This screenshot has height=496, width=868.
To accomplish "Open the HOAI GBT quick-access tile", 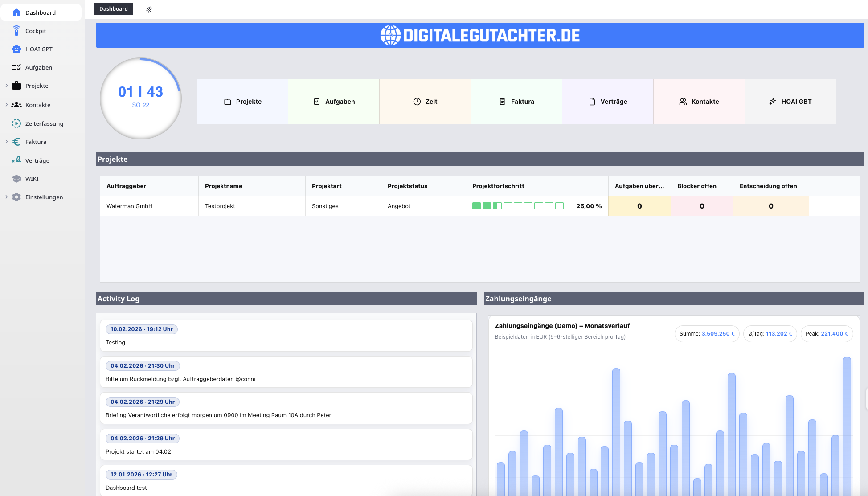I will click(x=790, y=102).
